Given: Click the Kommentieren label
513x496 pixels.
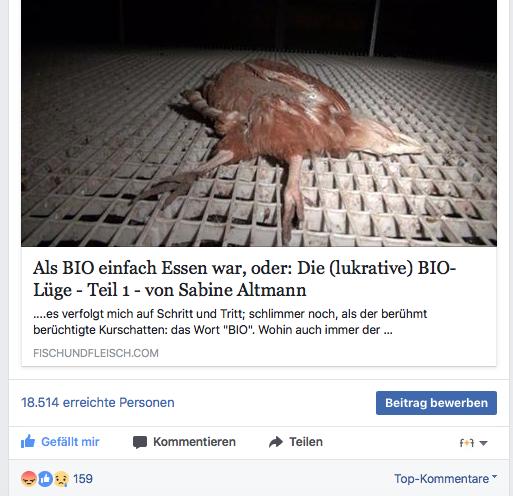Looking at the screenshot, I should 194,442.
